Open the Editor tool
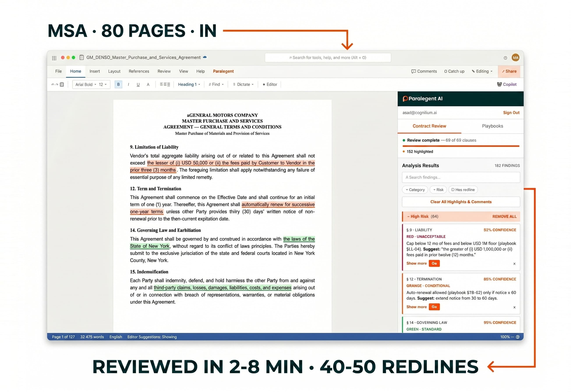 tap(270, 84)
